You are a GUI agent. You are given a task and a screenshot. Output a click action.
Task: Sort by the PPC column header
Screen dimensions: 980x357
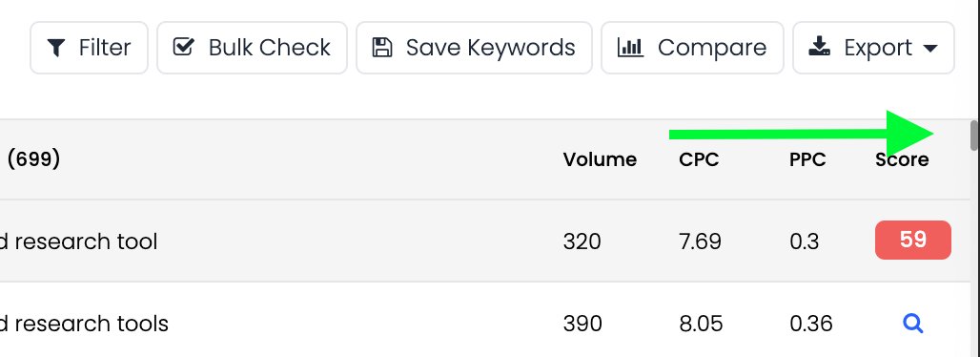(807, 159)
